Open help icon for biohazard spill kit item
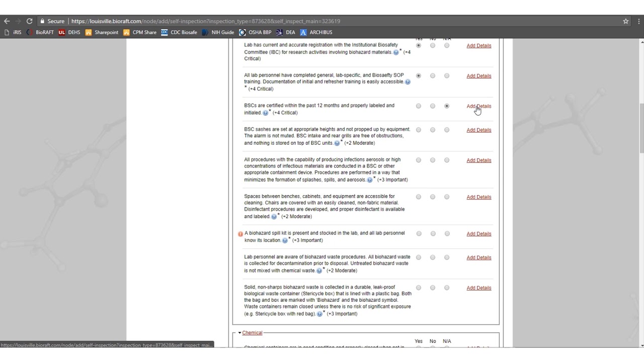This screenshot has width=644, height=362. coord(285,240)
